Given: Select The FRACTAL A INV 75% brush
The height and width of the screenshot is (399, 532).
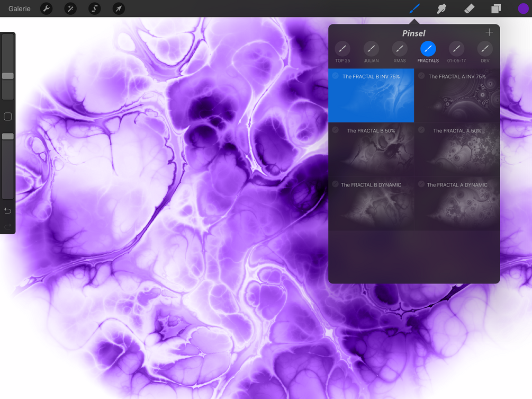Looking at the screenshot, I should coord(457,95).
